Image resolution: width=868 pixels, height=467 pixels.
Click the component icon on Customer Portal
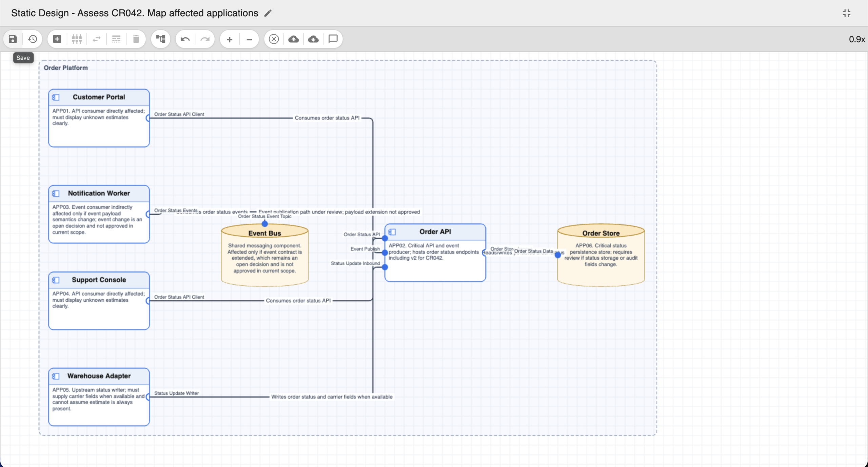(x=56, y=97)
